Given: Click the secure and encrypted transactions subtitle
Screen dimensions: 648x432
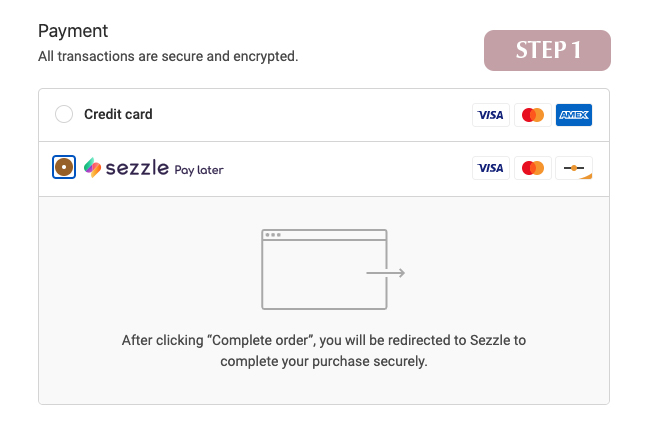Looking at the screenshot, I should tap(168, 56).
